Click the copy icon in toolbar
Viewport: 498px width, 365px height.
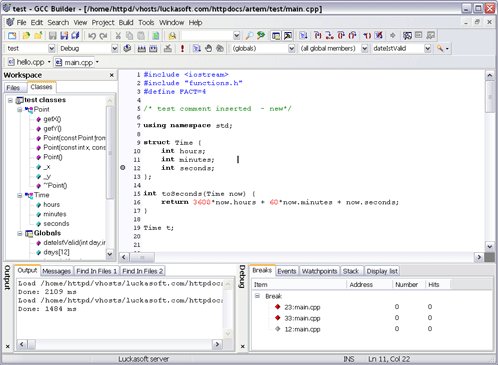click(x=129, y=35)
